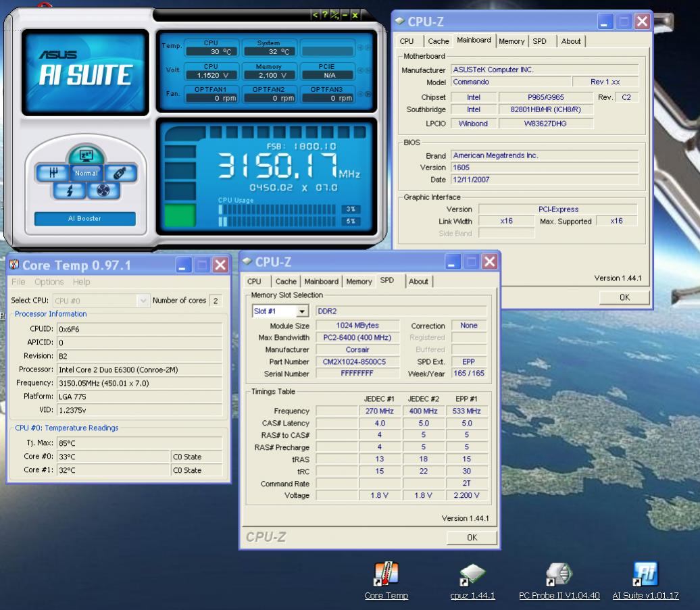Close the CPU-Z SPD window
Image resolution: width=700 pixels, height=610 pixels.
tap(489, 261)
